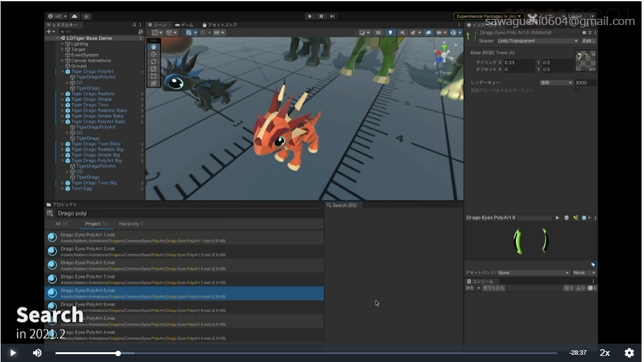Open the Search (50) window tab
644x362 pixels.
(x=342, y=206)
